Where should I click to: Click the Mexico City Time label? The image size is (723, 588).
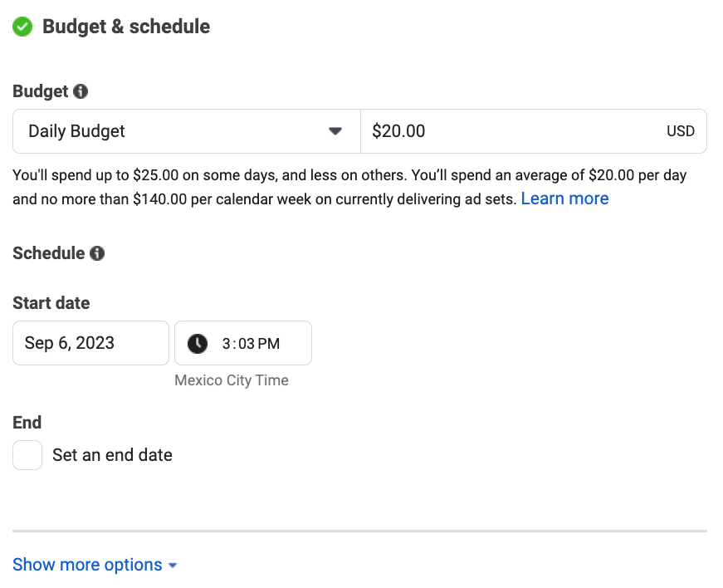click(x=232, y=380)
